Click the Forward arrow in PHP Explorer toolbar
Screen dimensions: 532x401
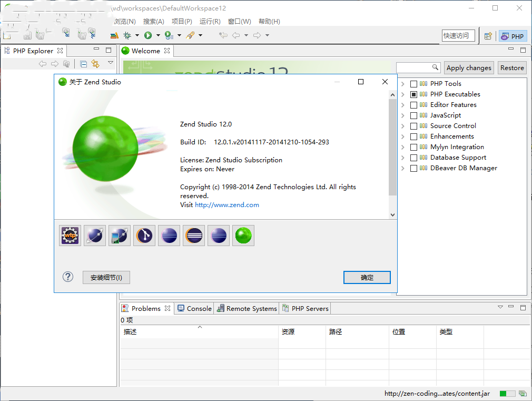tap(55, 64)
